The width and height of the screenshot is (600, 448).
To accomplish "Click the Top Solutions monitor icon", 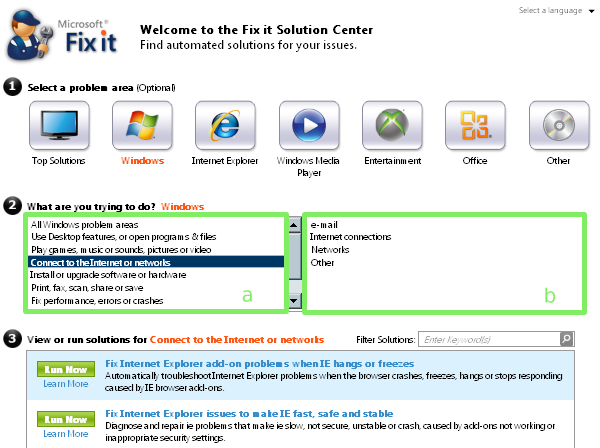I will click(x=59, y=125).
